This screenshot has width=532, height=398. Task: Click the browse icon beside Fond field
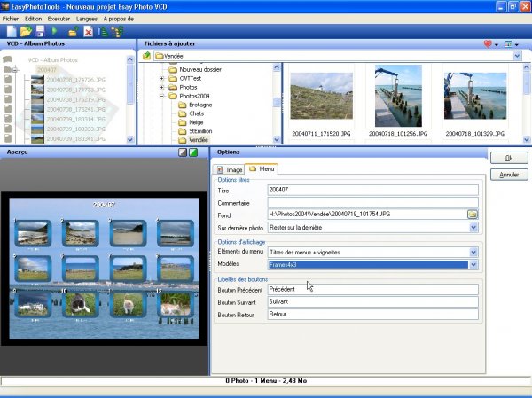coord(473,214)
